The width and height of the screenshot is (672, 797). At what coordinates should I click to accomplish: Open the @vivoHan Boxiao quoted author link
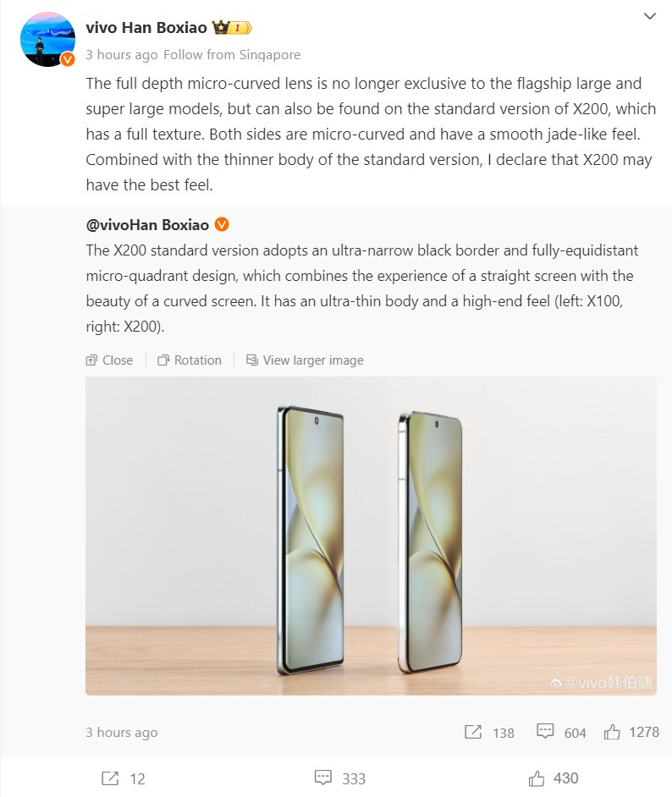click(147, 225)
